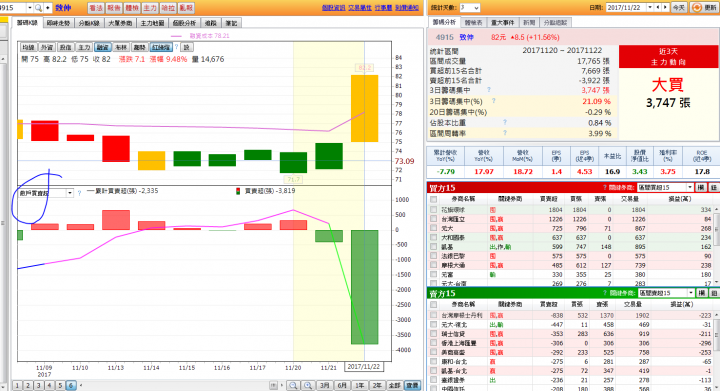Set chart range to 6月
The width and height of the screenshot is (720, 391).
342,385
